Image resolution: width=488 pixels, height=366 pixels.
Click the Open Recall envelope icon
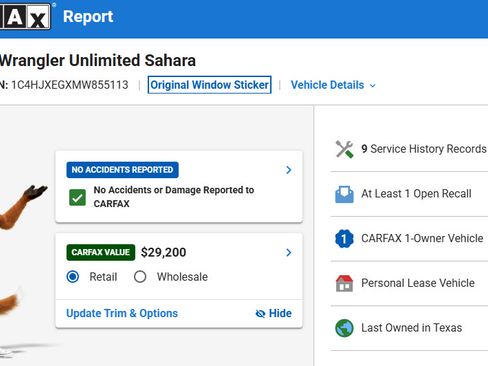pos(344,194)
